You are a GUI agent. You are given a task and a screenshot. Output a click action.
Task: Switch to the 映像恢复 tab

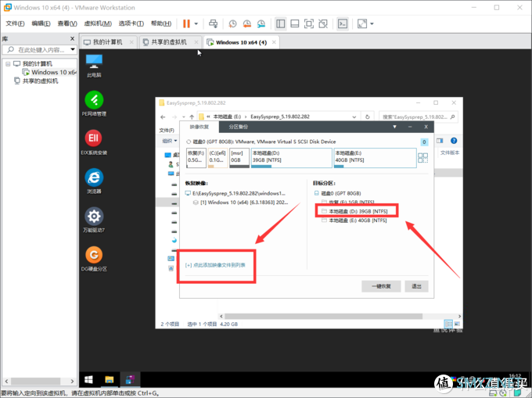click(x=199, y=127)
